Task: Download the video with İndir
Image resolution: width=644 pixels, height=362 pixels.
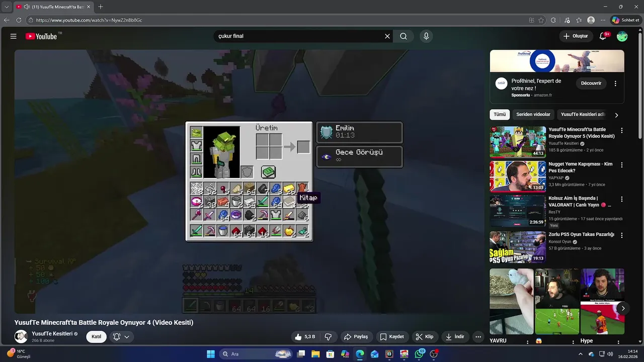Action: coord(455,337)
